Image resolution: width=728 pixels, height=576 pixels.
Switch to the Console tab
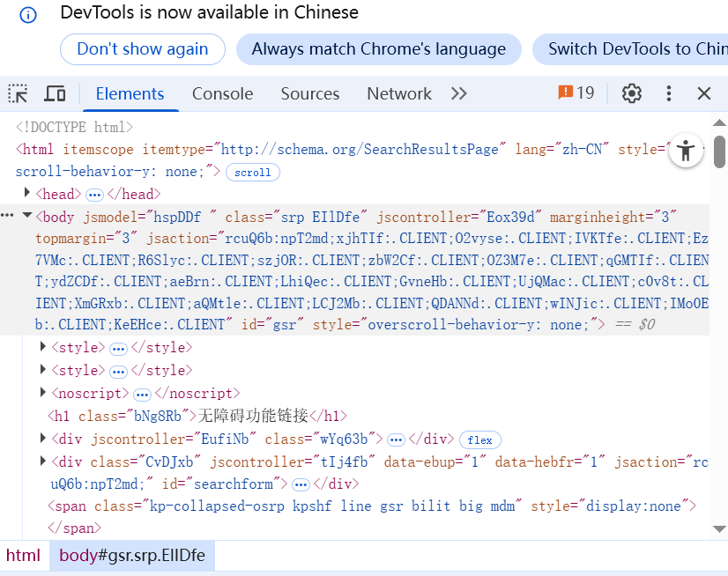click(x=222, y=93)
